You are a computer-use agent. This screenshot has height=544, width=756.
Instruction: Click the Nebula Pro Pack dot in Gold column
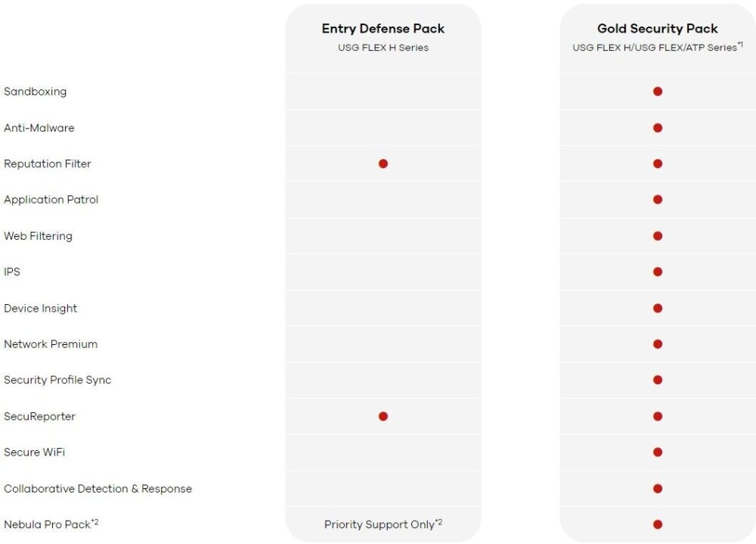[657, 524]
